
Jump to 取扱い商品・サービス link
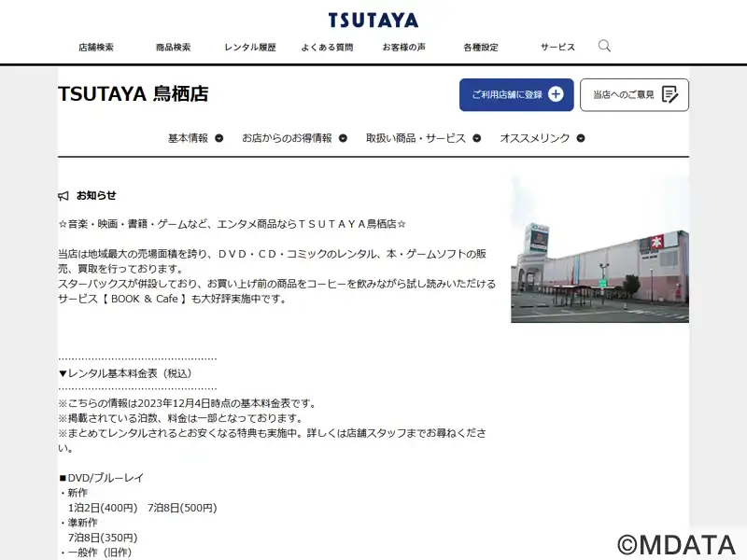416,138
